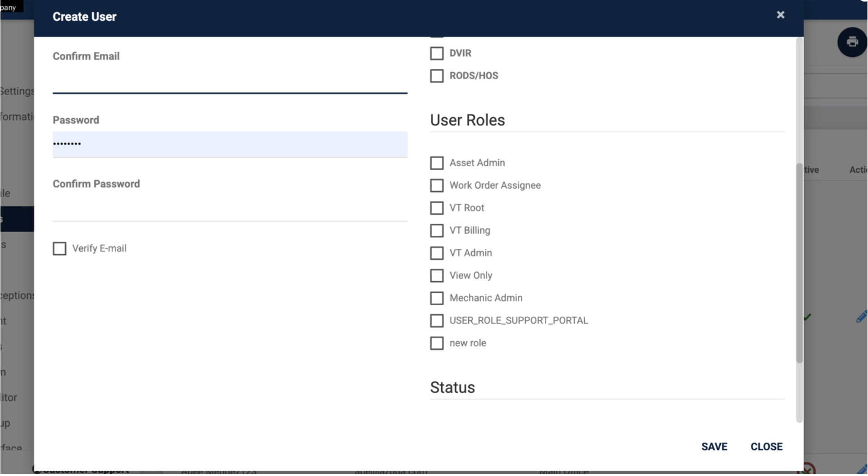Screen dimensions: 868x476
Task: Click into the Password field
Action: pos(230,144)
